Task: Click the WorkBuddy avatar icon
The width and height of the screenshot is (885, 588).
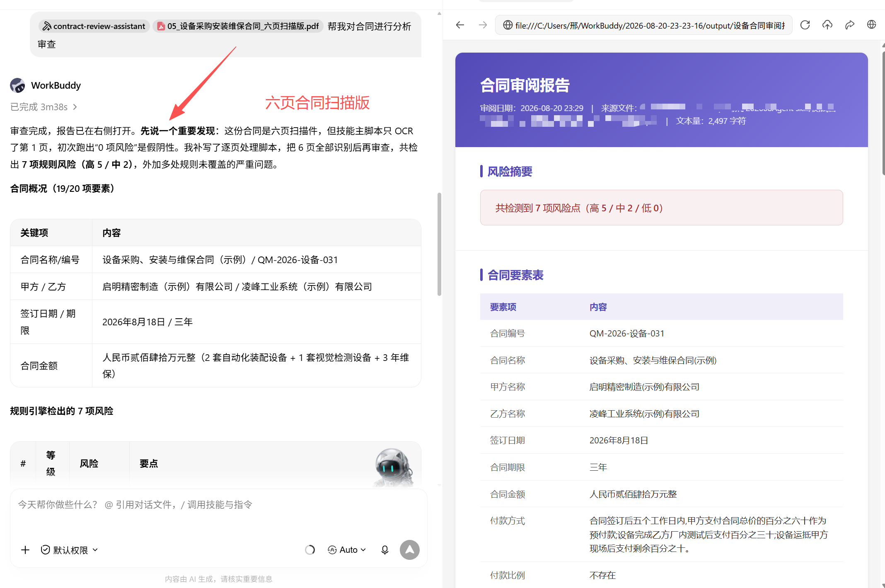Action: coord(17,85)
